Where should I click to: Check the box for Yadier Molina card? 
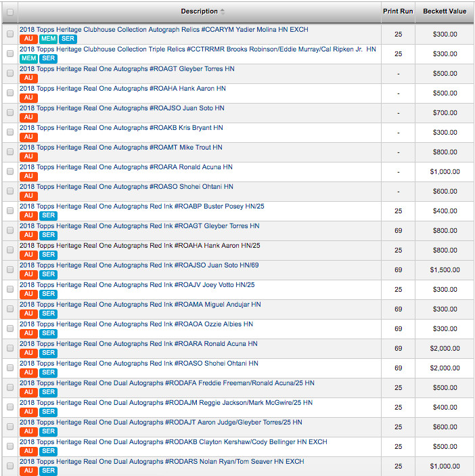pyautogui.click(x=10, y=34)
